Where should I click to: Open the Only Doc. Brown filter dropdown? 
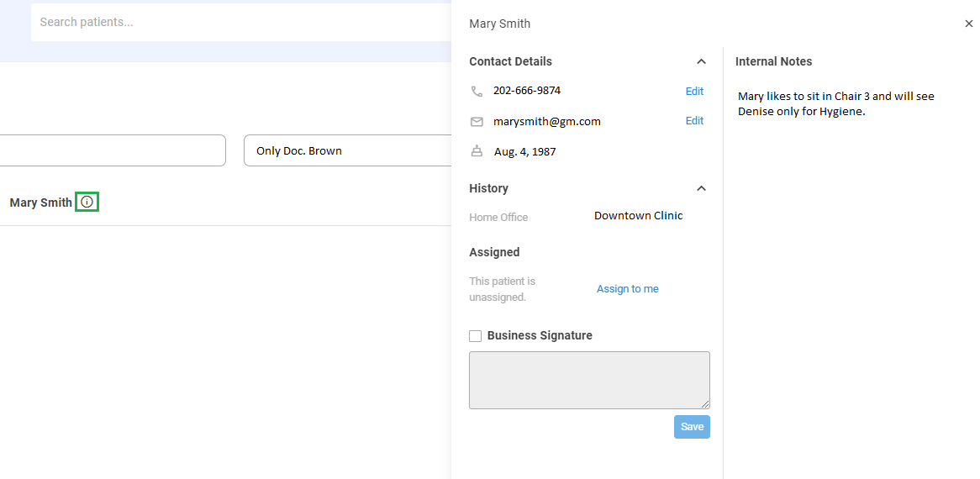348,151
